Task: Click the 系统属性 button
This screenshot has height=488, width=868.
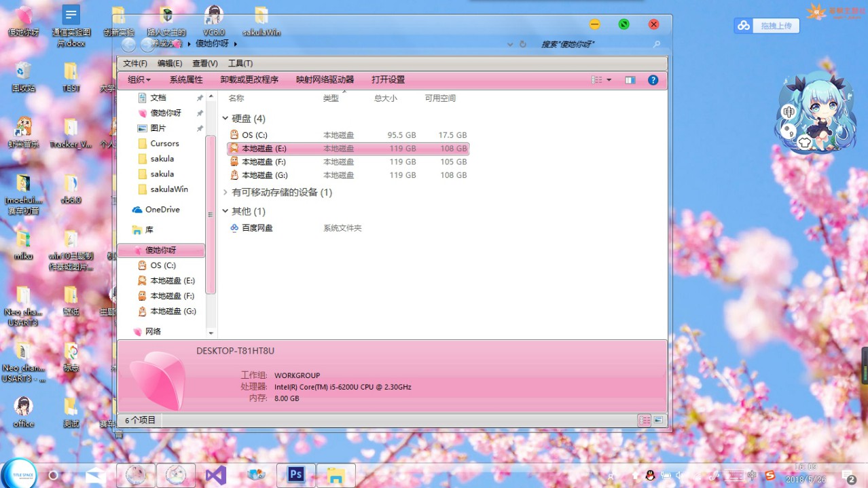Action: [186, 80]
